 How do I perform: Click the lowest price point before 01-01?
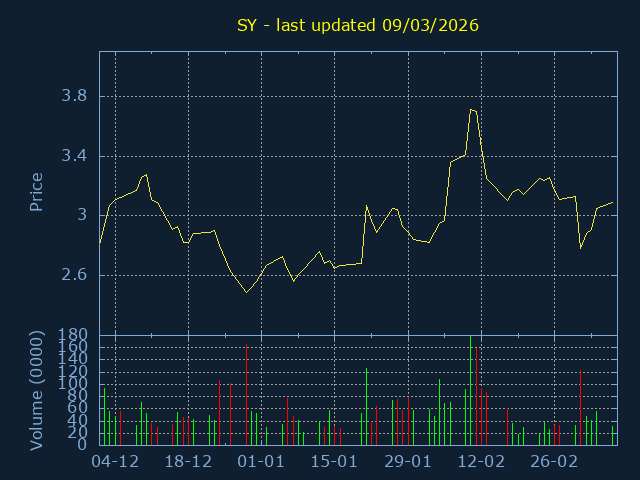point(246,292)
